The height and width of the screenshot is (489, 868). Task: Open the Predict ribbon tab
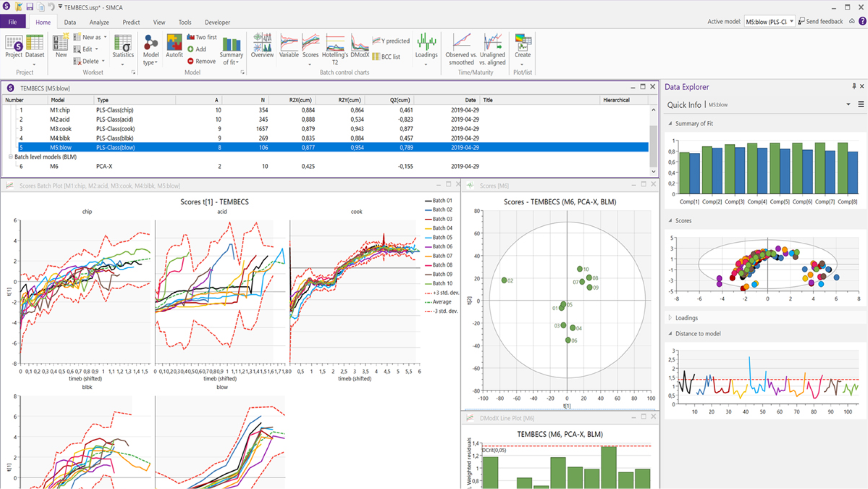[x=131, y=22]
